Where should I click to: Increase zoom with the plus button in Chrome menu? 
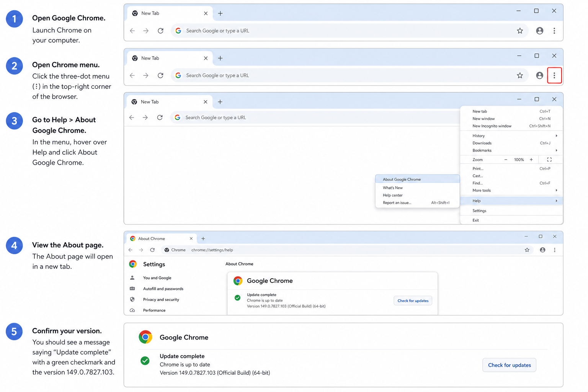[x=531, y=160]
